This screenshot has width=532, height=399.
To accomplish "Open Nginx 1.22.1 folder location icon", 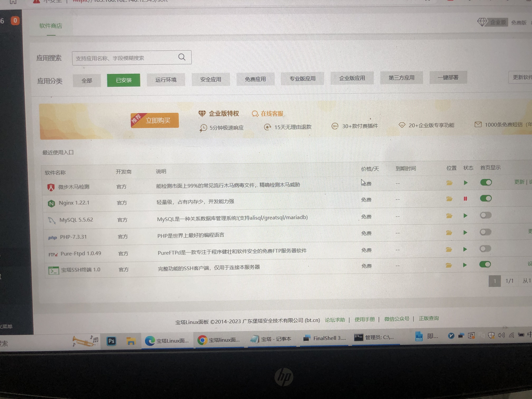I will [x=449, y=199].
